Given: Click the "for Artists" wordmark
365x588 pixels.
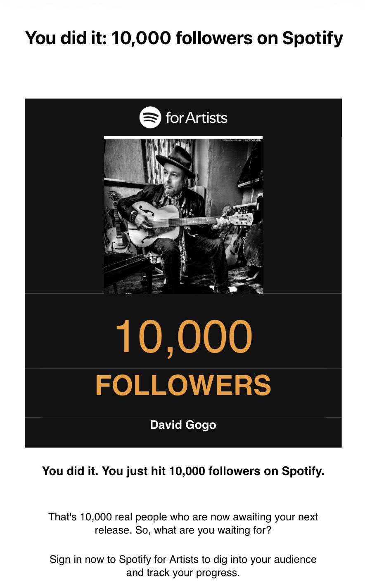Looking at the screenshot, I should 196,118.
